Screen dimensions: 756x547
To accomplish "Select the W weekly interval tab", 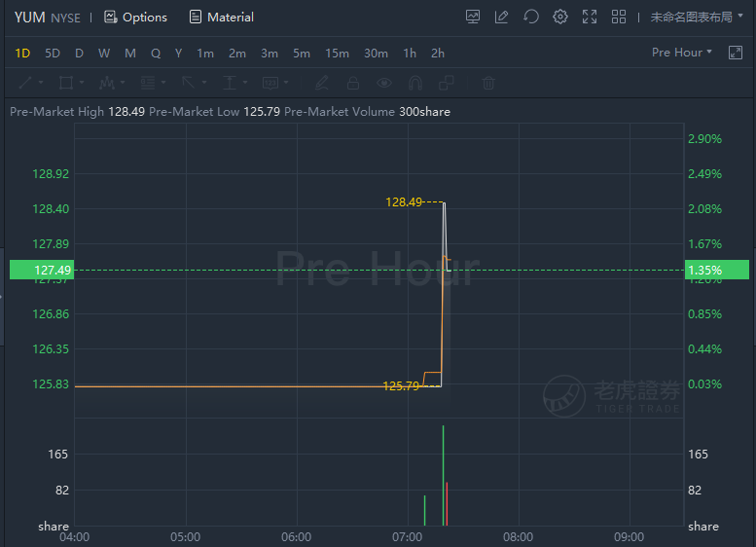I will point(104,54).
